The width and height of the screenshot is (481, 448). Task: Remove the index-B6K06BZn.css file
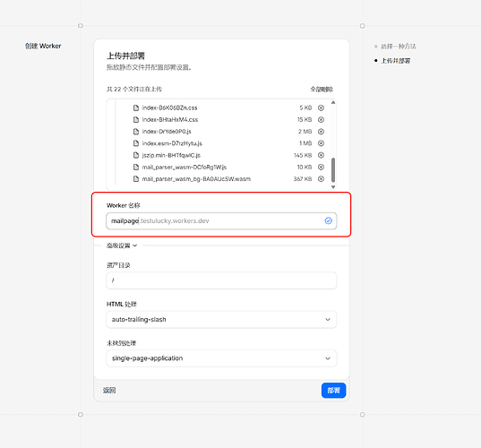pyautogui.click(x=321, y=108)
